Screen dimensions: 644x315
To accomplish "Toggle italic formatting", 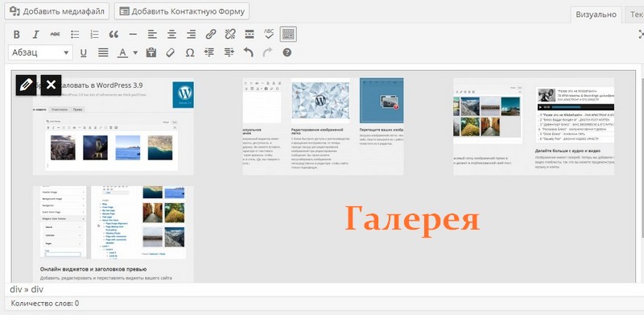I will (x=35, y=35).
